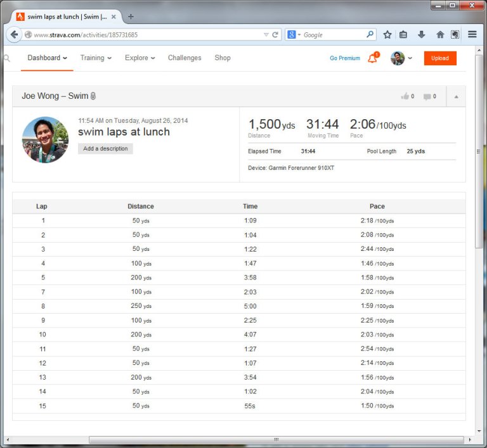Open the bookmarks list icon

tap(403, 34)
